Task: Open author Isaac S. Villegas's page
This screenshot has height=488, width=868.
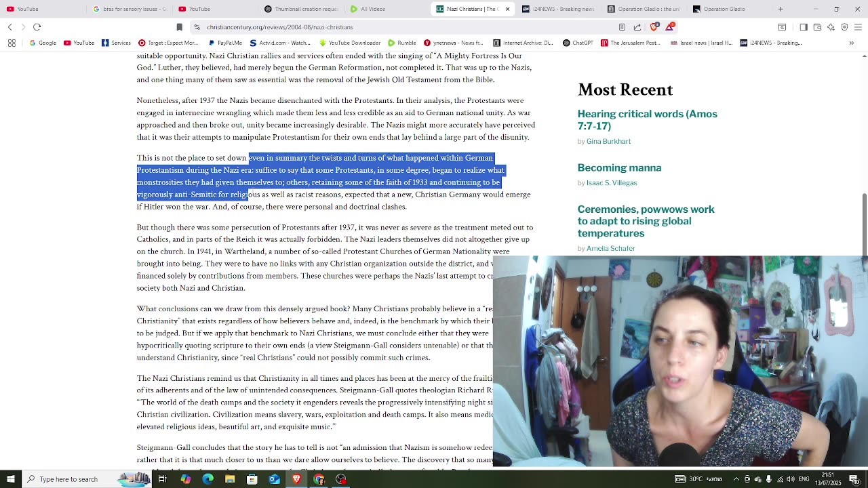Action: click(612, 183)
